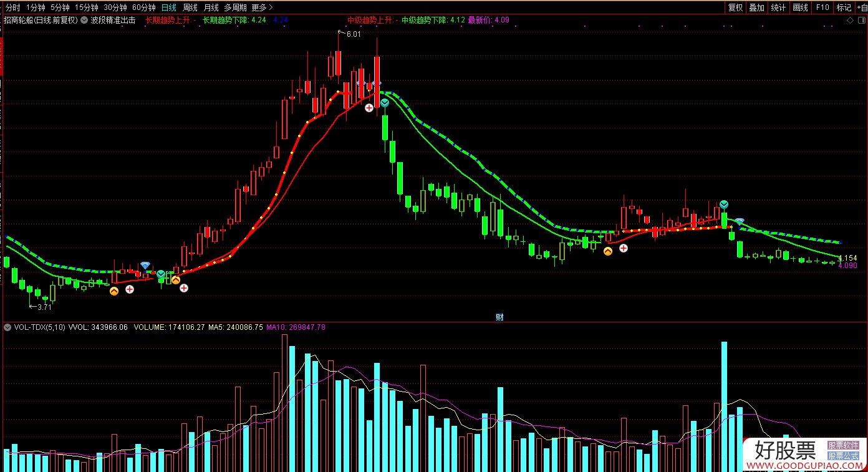Screen dimensions: 868x472
Task: Toggle the side panel icon in the top-right corner
Action: click(x=861, y=20)
